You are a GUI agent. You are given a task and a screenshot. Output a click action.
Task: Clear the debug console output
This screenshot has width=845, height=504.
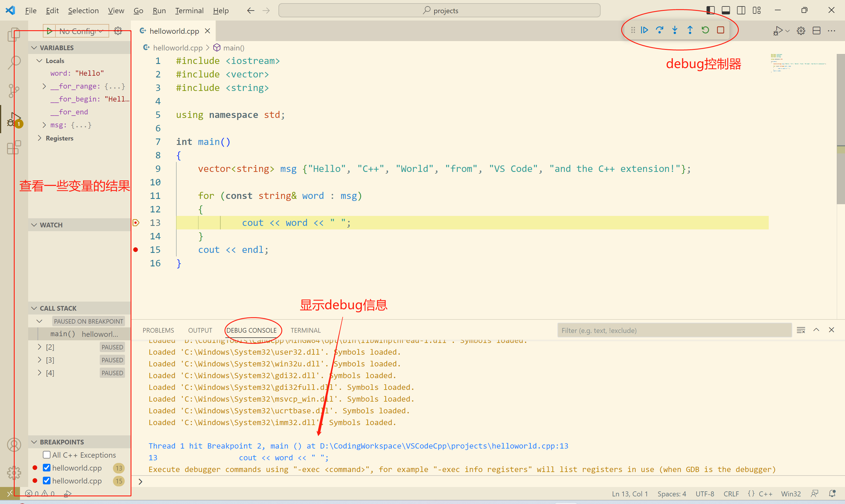pos(801,330)
